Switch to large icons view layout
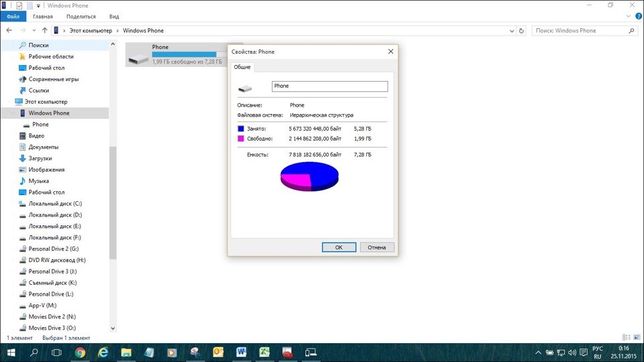 [x=637, y=337]
